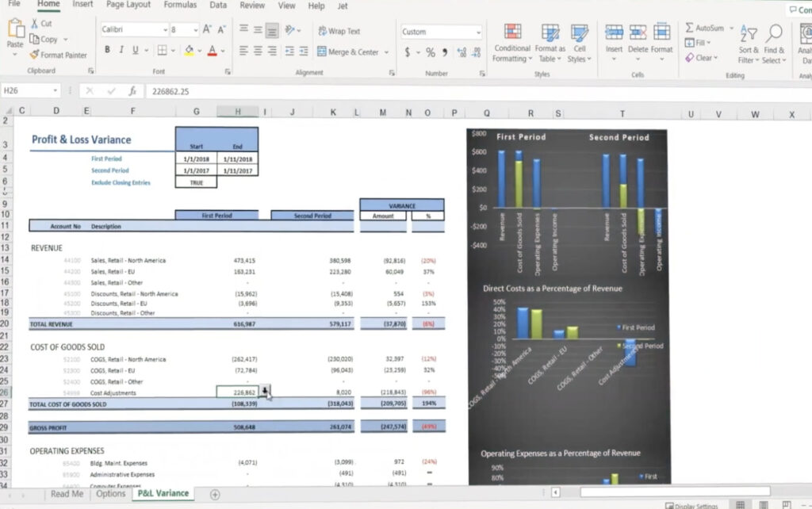Open the Options sheet tab
Viewport: 812px width, 509px height.
tap(111, 493)
